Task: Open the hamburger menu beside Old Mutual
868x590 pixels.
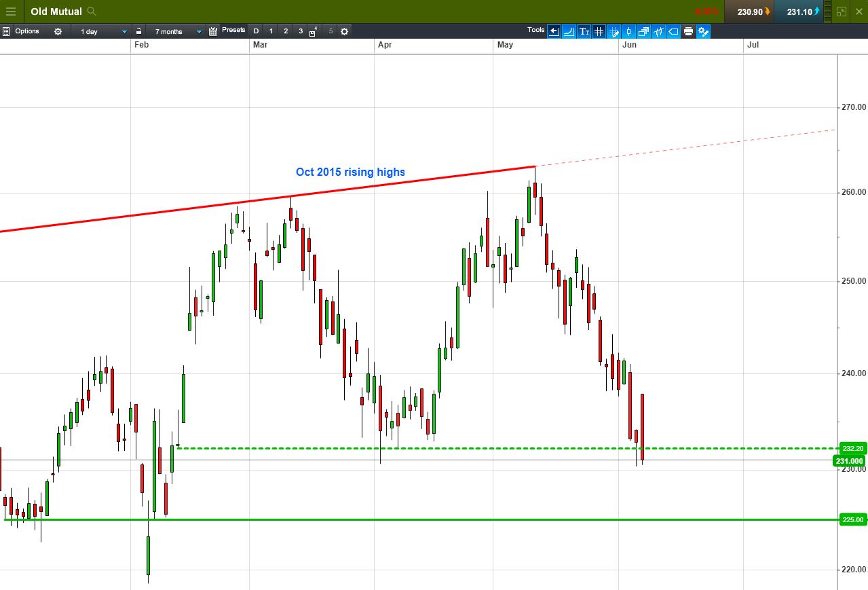Action: (11, 12)
